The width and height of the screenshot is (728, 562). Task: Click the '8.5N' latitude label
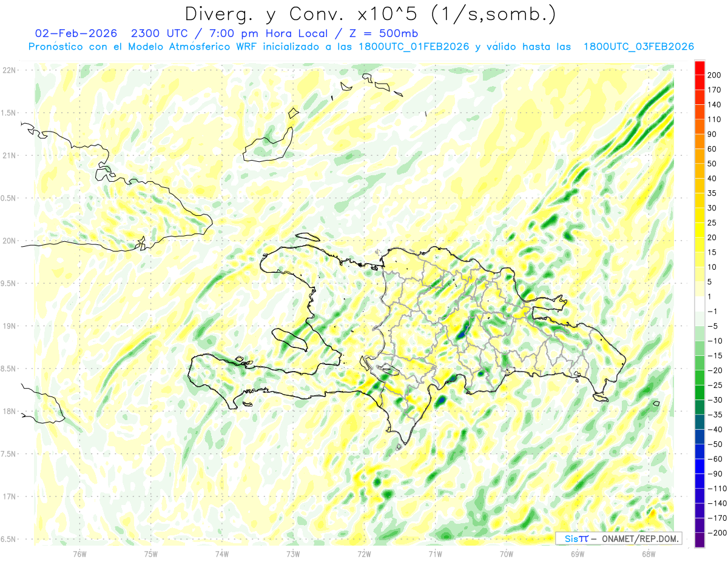tap(9, 369)
